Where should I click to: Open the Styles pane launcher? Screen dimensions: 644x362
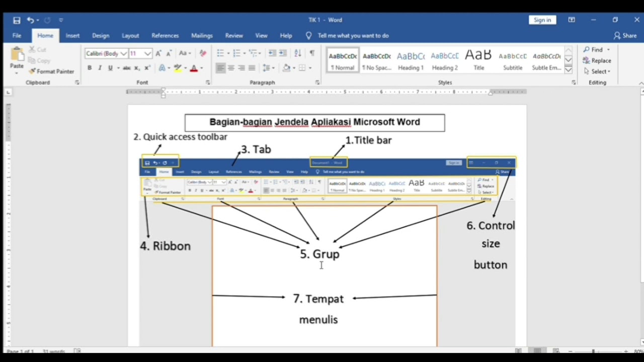[574, 82]
